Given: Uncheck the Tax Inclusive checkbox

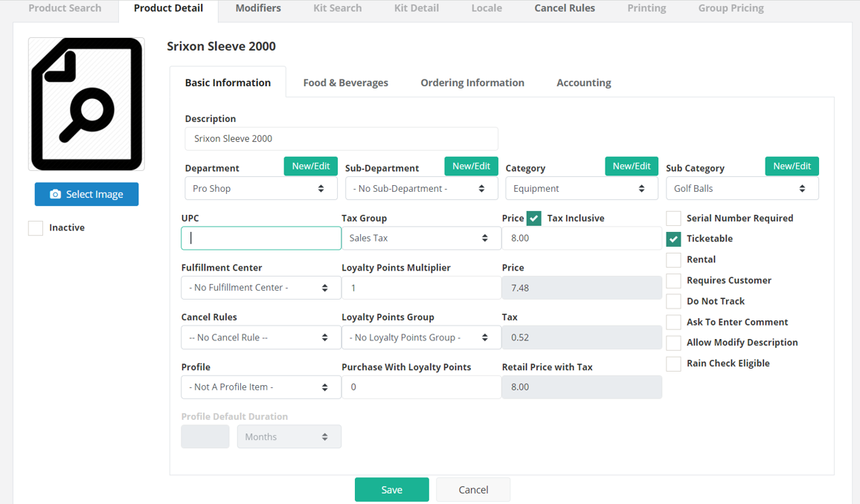Looking at the screenshot, I should (x=533, y=219).
